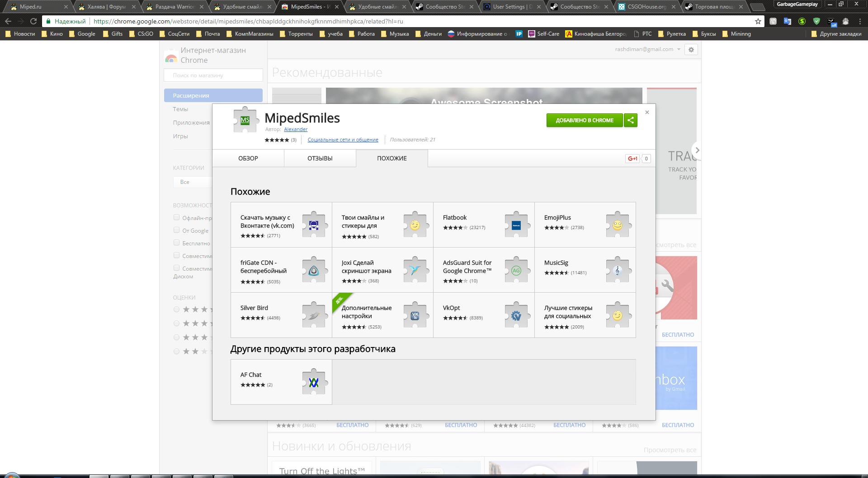
Task: Tick the Офлайн checkbox in the sidebar
Action: (x=177, y=217)
